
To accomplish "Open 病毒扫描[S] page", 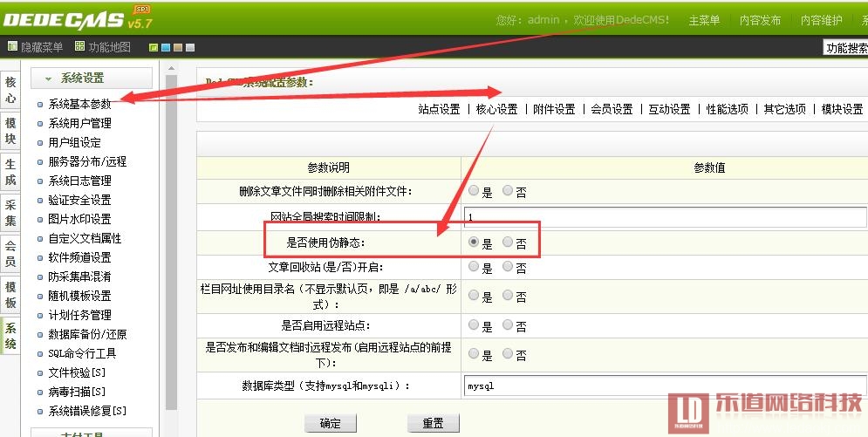I will click(x=77, y=392).
